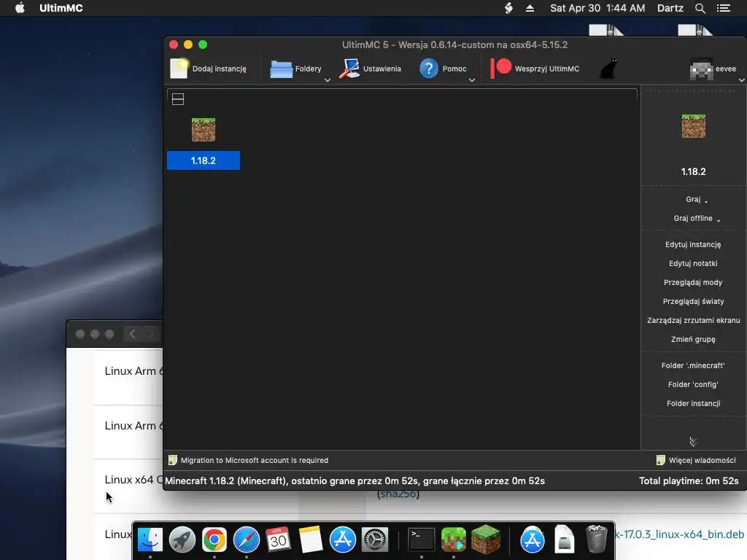Open Terminal from the Dock
The width and height of the screenshot is (747, 560).
421,540
